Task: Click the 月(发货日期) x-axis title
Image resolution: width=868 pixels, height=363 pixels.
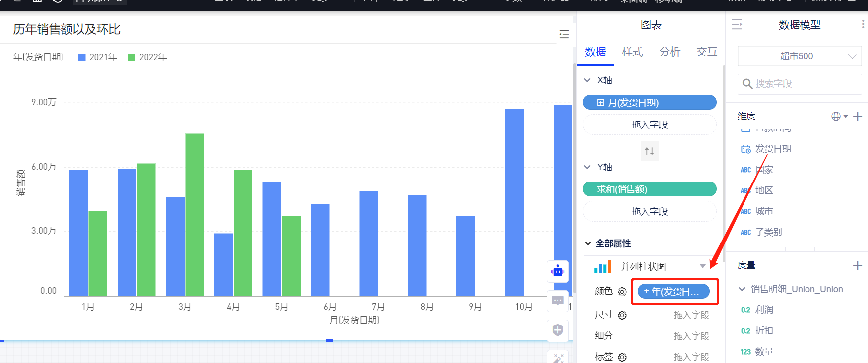Action: [354, 320]
